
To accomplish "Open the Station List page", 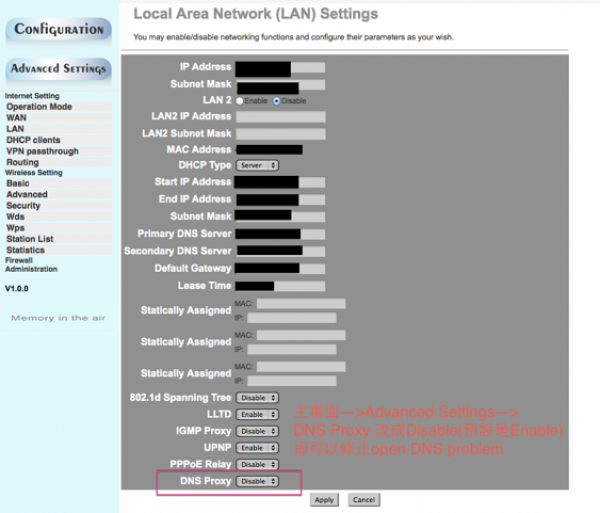I will coord(30,239).
